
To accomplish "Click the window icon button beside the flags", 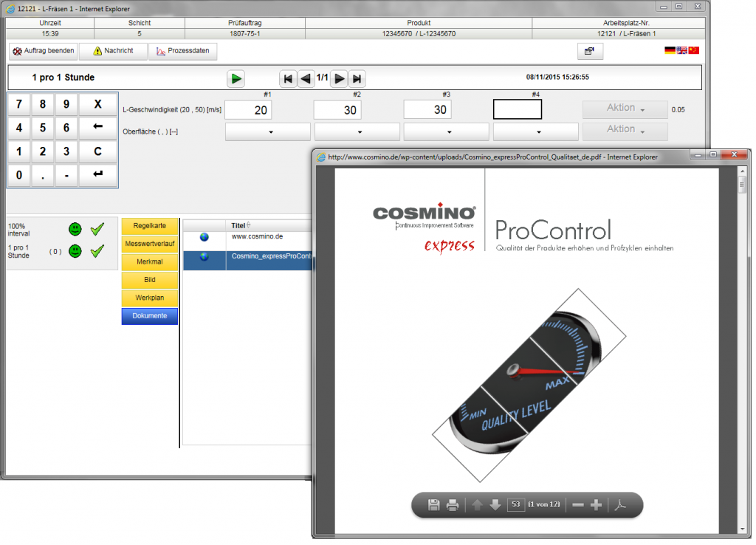I will point(590,51).
